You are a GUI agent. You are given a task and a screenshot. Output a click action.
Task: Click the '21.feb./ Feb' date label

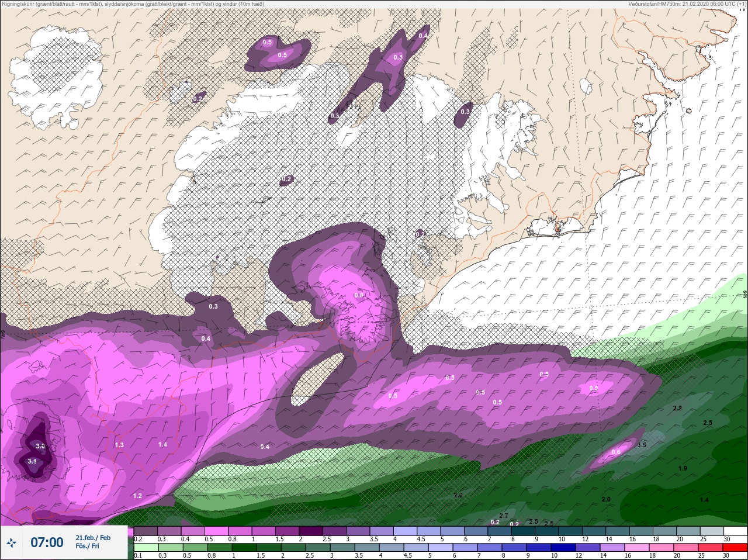point(93,538)
